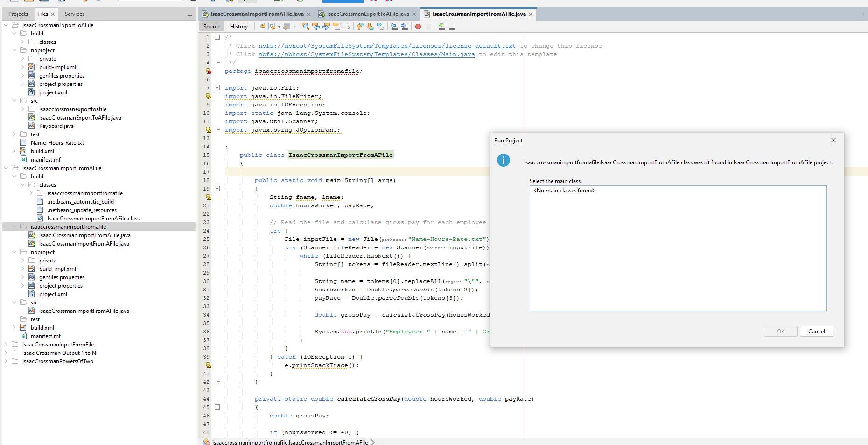Viewport: 868px width, 445px height.
Task: Open the History view of the editor
Action: click(239, 27)
